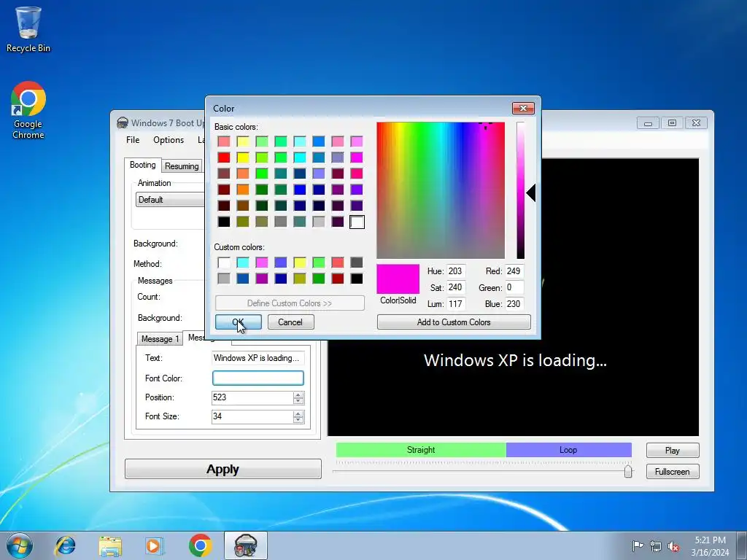Switch to the Resuming tab
The image size is (747, 560).
click(182, 166)
